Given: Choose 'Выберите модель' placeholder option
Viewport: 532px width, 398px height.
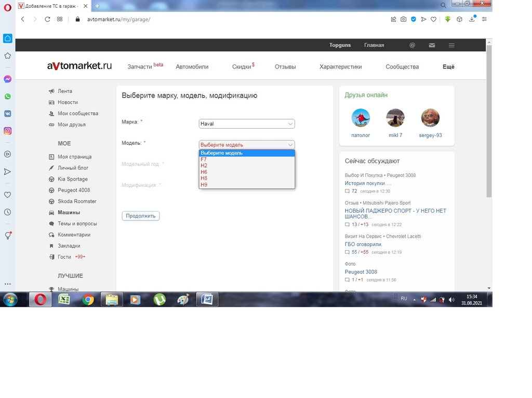Looking at the screenshot, I should click(247, 153).
